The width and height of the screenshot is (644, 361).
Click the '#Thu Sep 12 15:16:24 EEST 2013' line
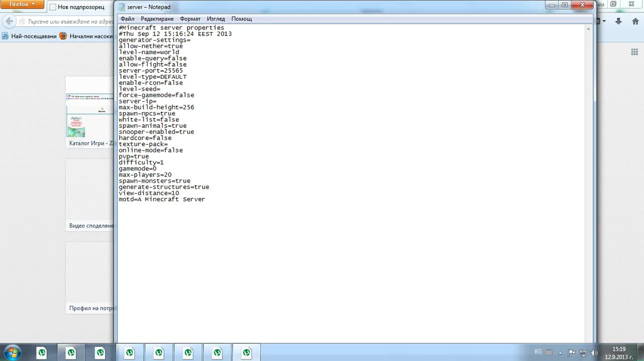(176, 34)
